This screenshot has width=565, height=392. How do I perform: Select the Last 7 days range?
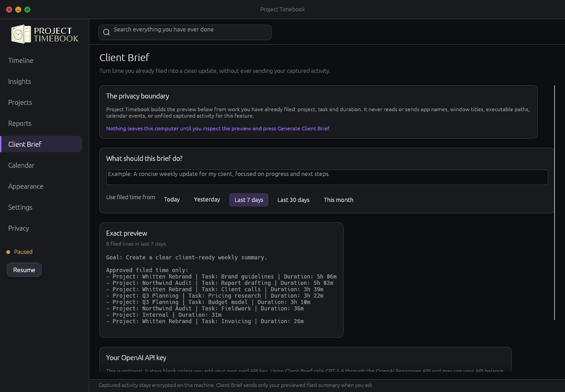pyautogui.click(x=249, y=200)
